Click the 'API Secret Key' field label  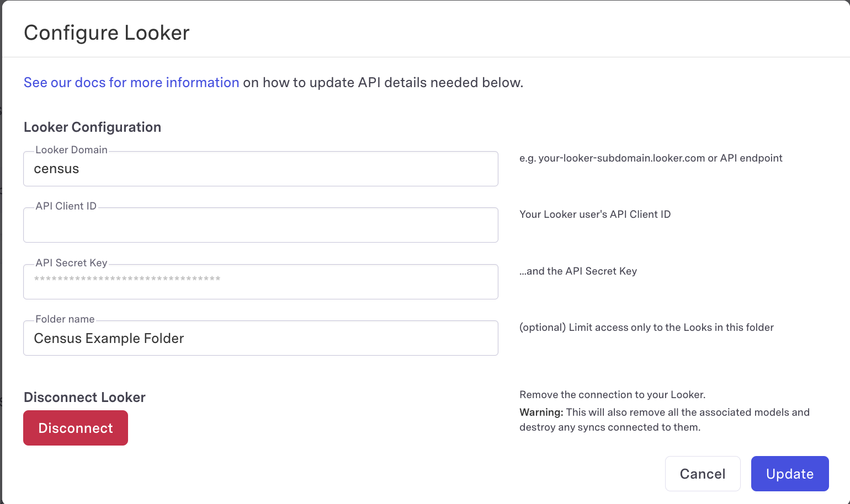pyautogui.click(x=71, y=263)
